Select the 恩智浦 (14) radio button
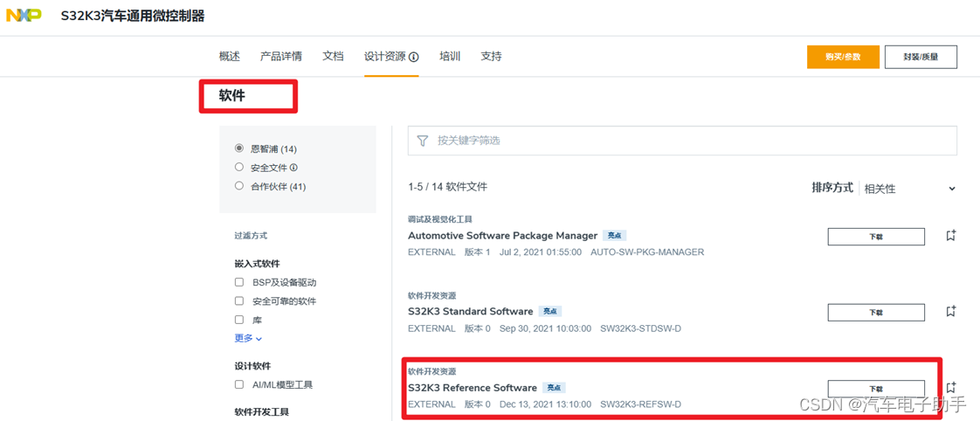Image resolution: width=980 pixels, height=421 pixels. 238,148
